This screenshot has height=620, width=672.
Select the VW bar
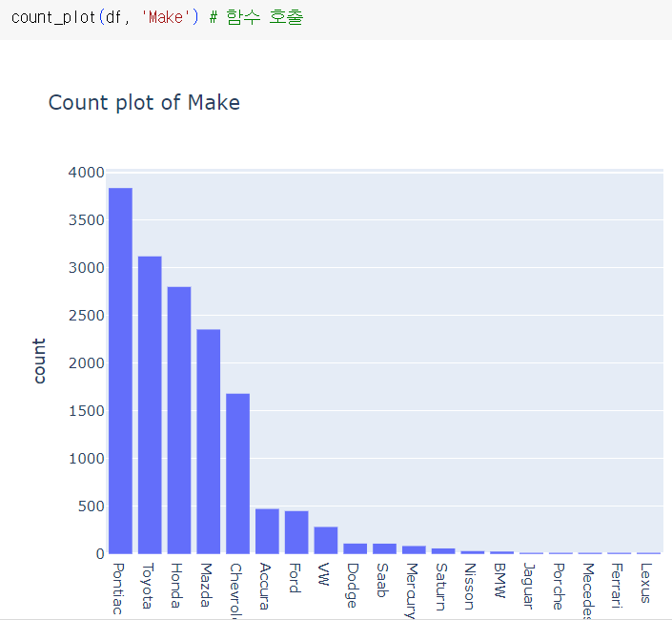pyautogui.click(x=326, y=540)
